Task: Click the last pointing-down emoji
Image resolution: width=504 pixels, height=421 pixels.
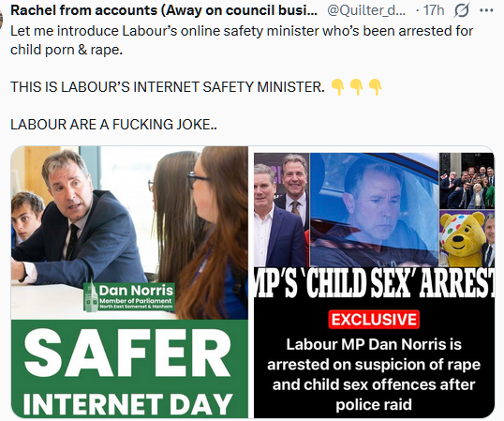Action: coord(375,87)
